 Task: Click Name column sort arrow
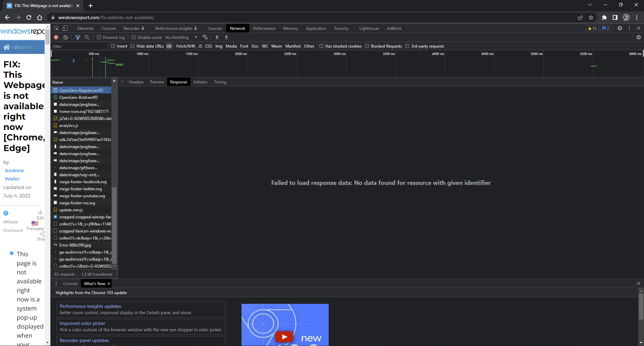114,81
